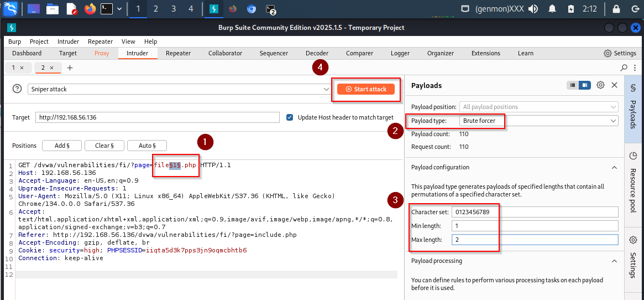Click the Add § button
The height and width of the screenshot is (300, 644).
point(61,146)
